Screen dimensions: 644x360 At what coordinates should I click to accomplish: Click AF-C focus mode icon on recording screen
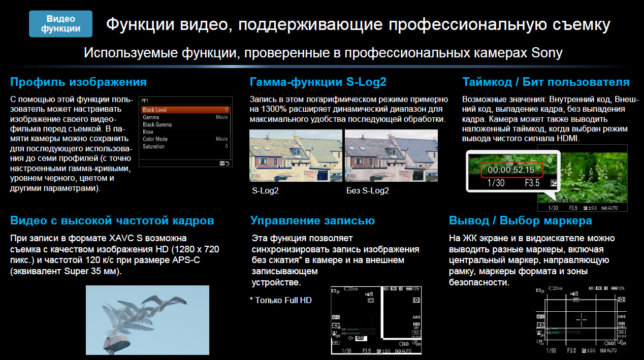336,317
